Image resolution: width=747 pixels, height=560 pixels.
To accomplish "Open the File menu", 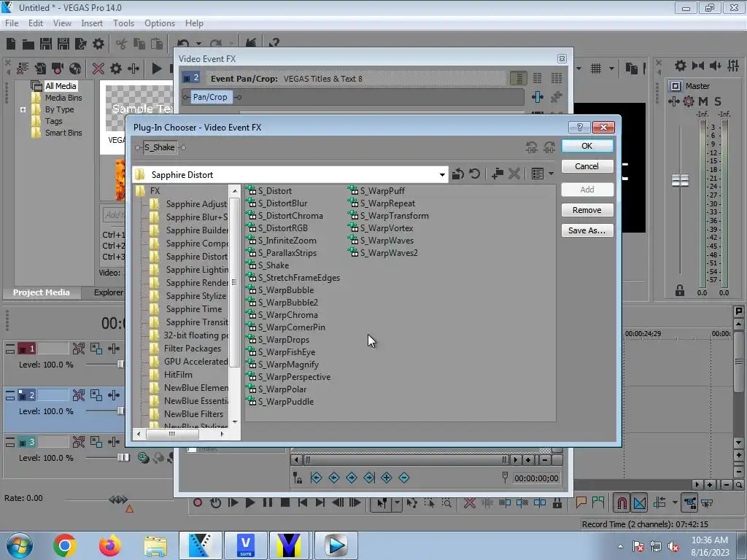I will click(12, 23).
